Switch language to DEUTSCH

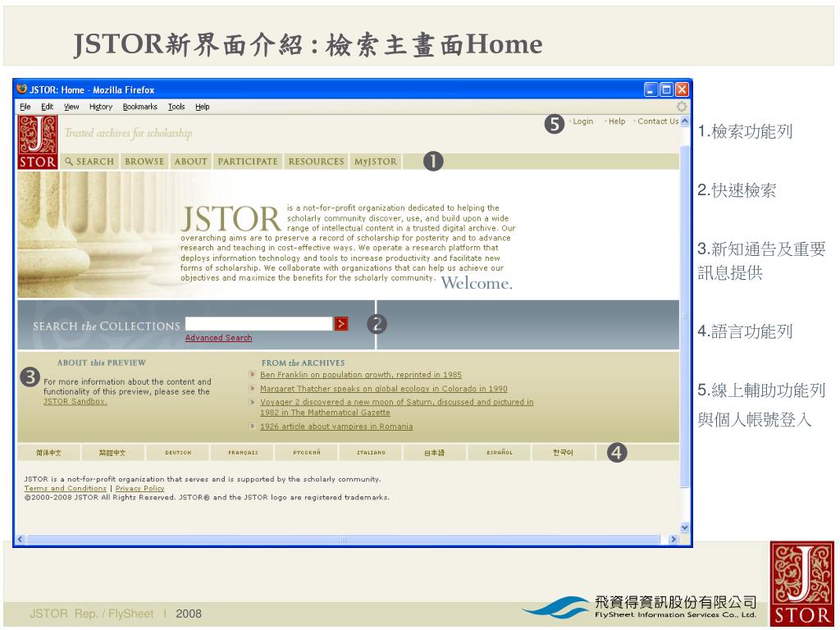pyautogui.click(x=178, y=453)
